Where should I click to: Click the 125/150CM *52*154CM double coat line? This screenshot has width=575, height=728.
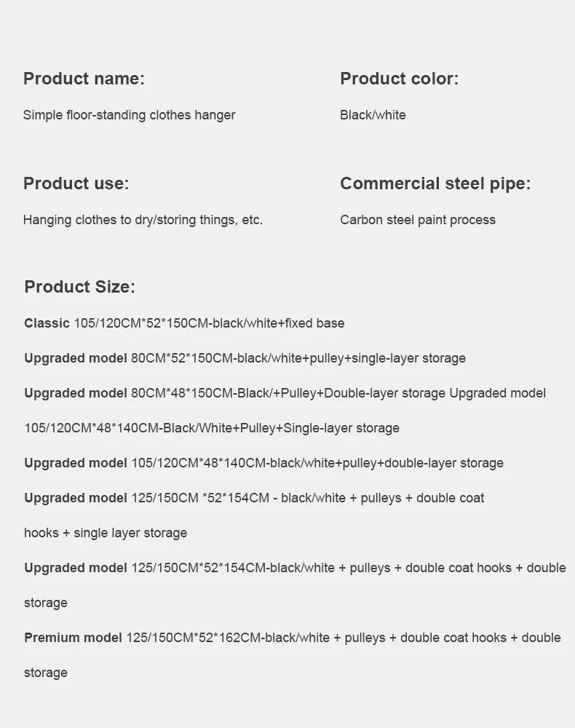point(254,498)
